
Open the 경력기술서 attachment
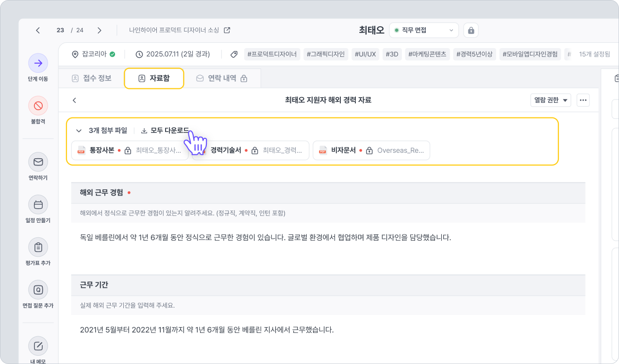[251, 150]
